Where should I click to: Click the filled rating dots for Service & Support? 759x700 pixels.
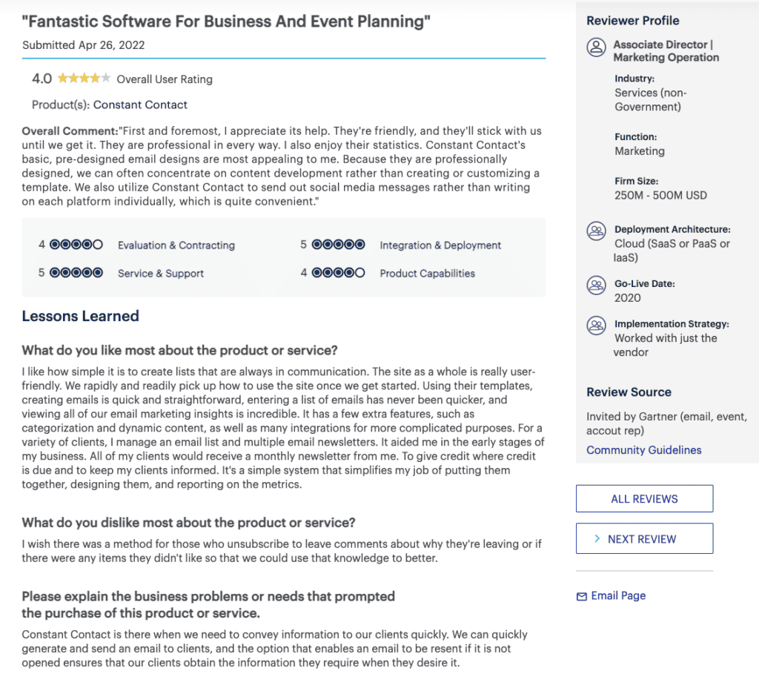pos(76,273)
